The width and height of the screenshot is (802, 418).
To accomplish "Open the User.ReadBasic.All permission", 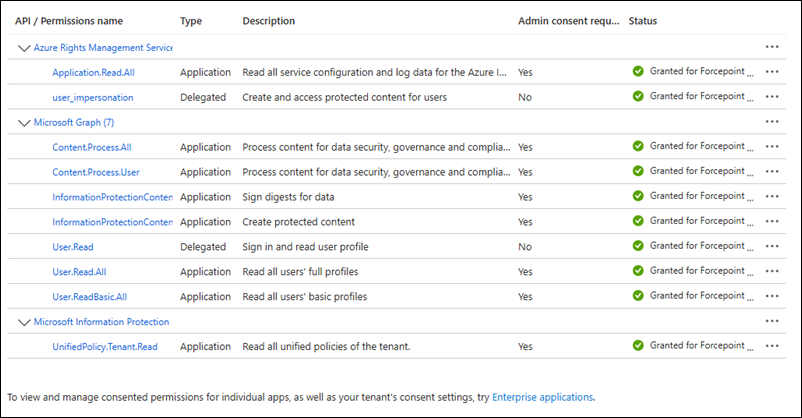I will click(90, 297).
